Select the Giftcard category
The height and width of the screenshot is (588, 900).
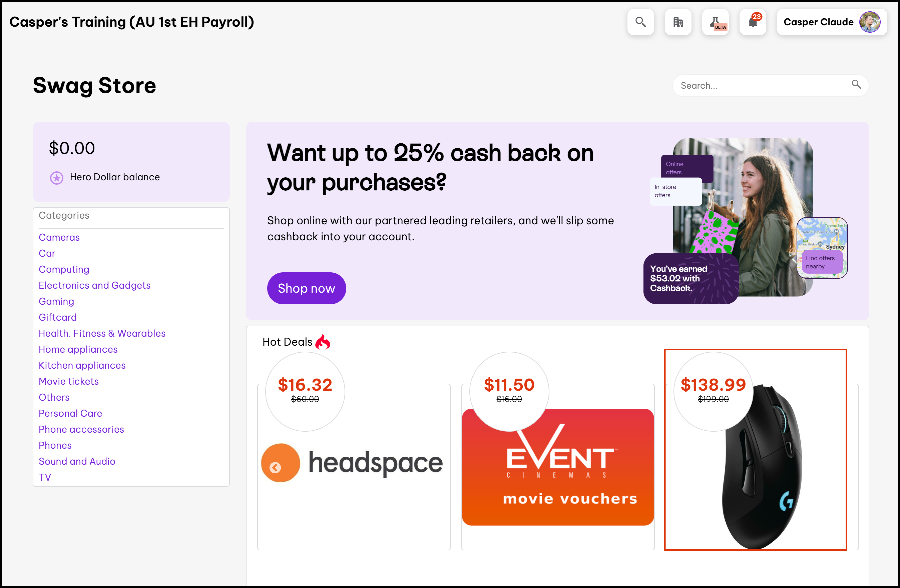click(57, 317)
